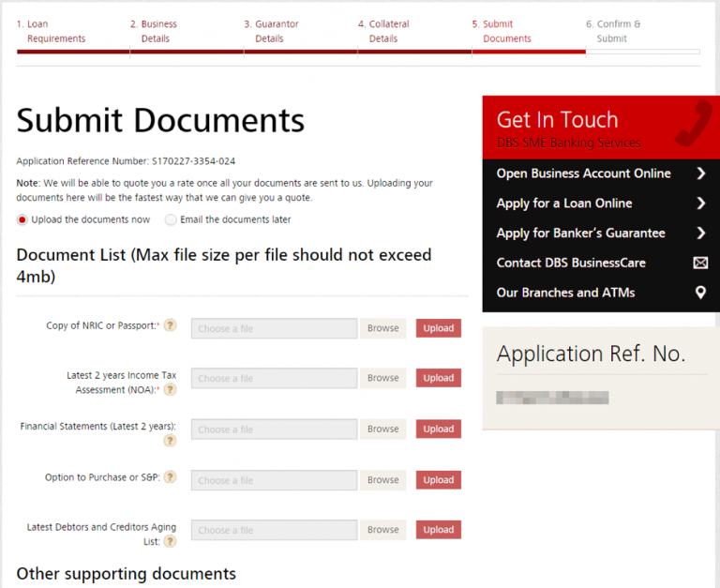Expand arrow next to Open Business Account Online

coord(700,173)
